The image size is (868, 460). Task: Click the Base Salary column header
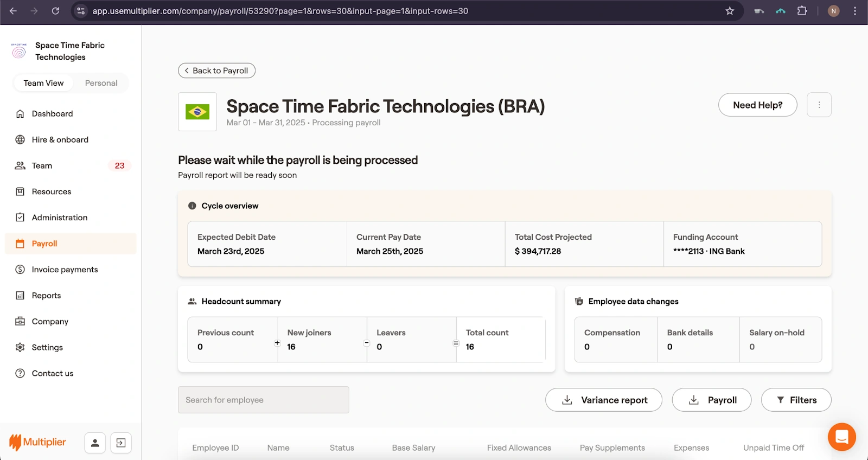pos(413,448)
